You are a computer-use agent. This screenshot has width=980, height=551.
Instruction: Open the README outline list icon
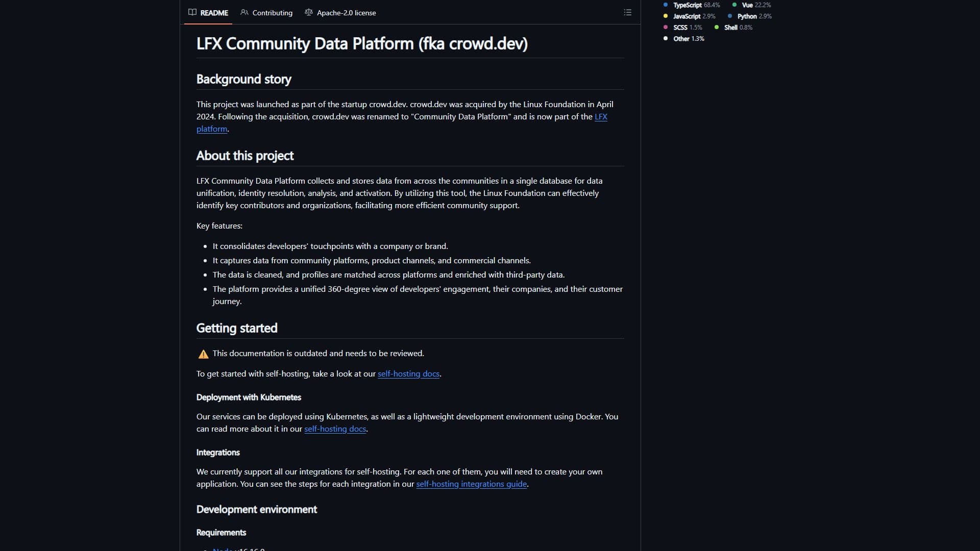[627, 13]
